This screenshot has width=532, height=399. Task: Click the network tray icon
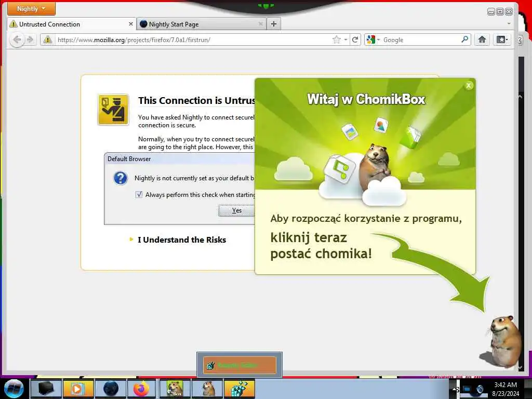coord(467,389)
